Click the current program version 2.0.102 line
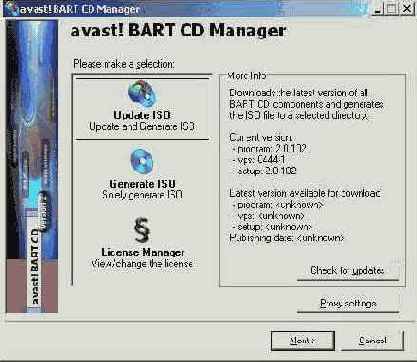Image resolution: width=417 pixels, height=362 pixels. coord(269,149)
